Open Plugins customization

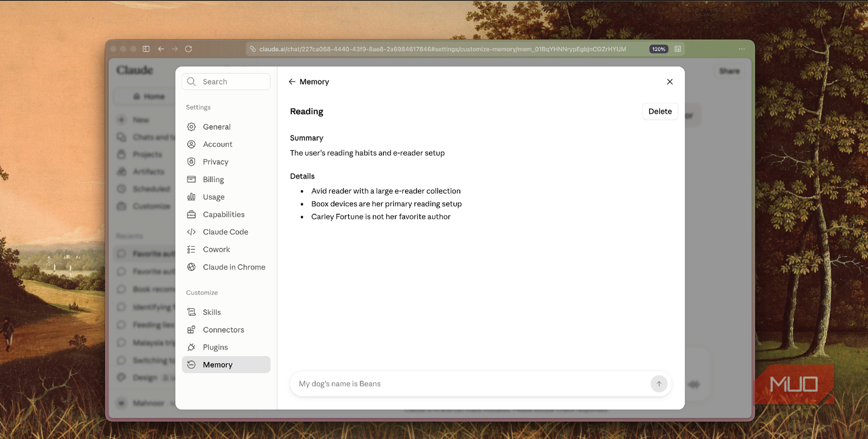coord(226,347)
